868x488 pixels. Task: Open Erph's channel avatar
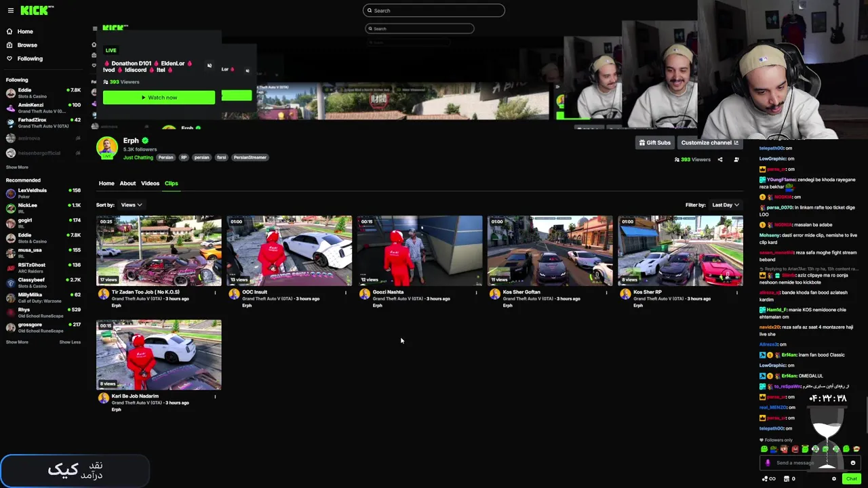106,147
